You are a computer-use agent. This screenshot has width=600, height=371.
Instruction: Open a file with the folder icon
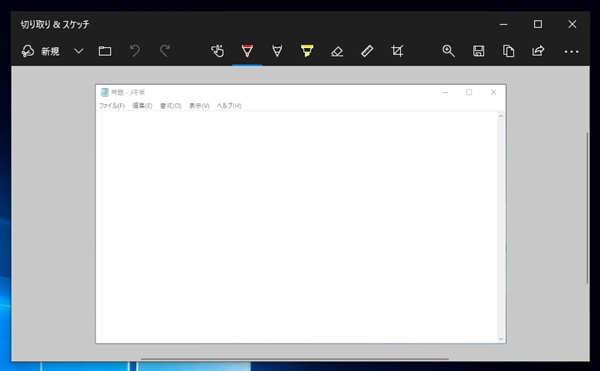(105, 51)
